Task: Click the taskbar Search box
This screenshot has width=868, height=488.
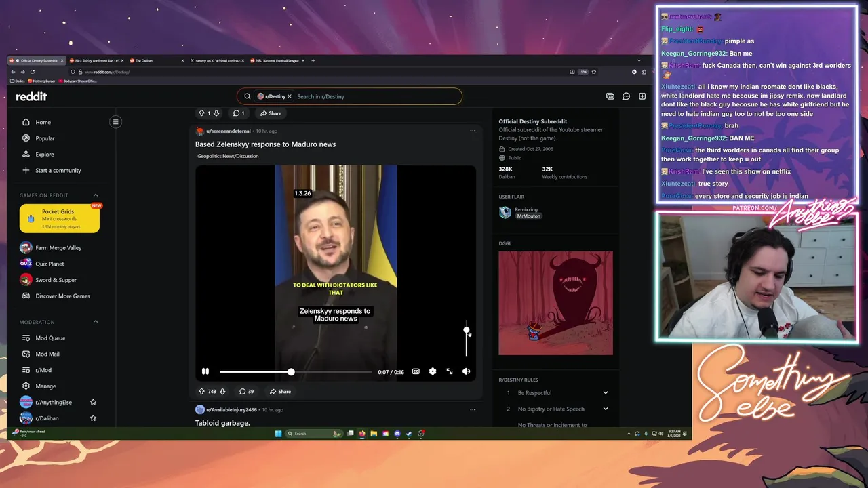Action: point(314,434)
